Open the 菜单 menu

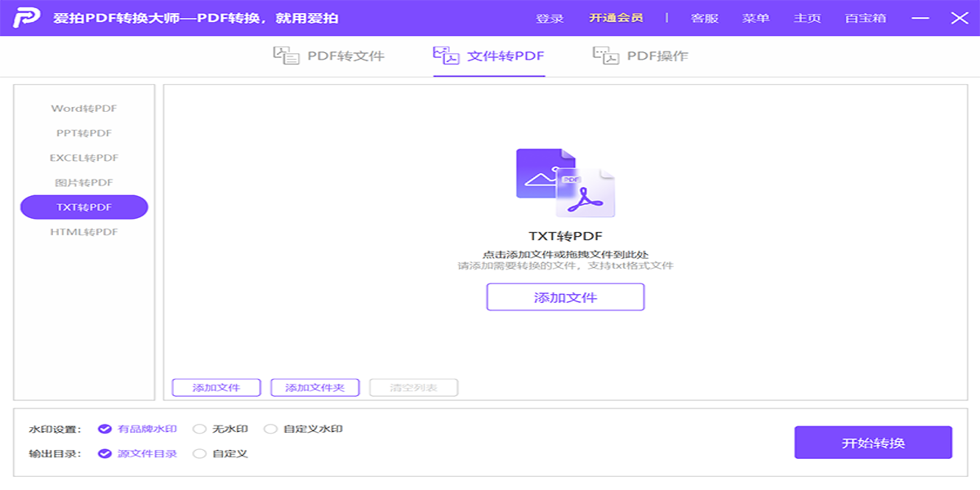tap(755, 18)
